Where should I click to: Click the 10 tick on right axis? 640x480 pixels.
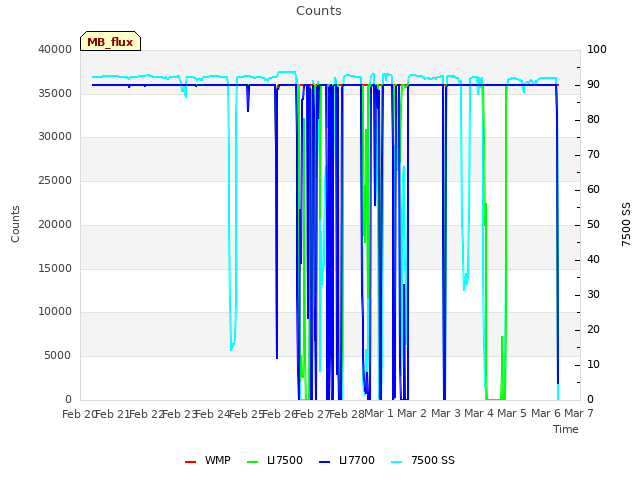tap(593, 364)
